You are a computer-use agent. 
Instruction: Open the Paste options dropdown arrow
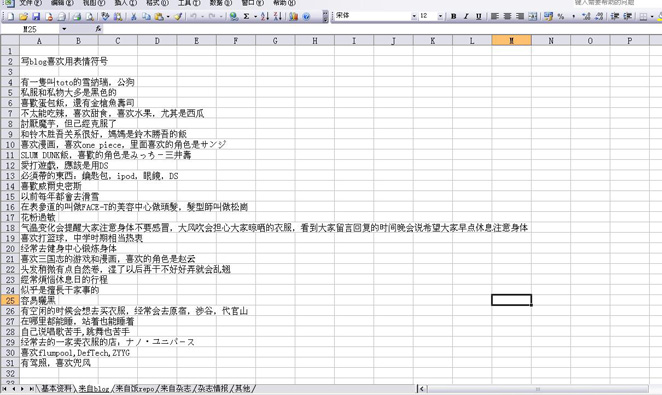(x=168, y=17)
